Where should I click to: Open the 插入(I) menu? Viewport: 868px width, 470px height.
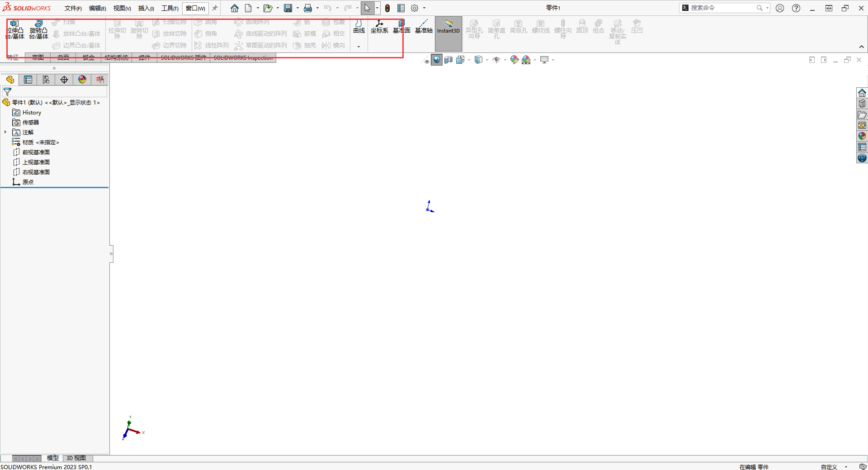pyautogui.click(x=146, y=8)
